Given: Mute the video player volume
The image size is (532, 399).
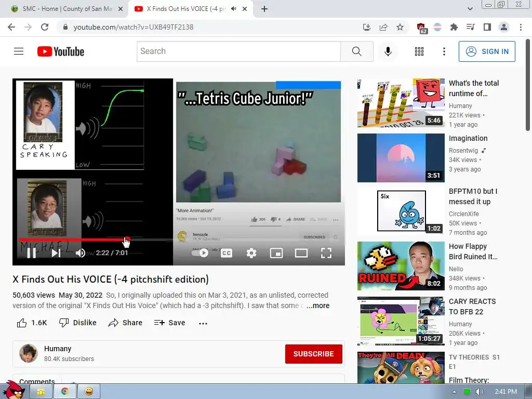Looking at the screenshot, I should [x=81, y=253].
